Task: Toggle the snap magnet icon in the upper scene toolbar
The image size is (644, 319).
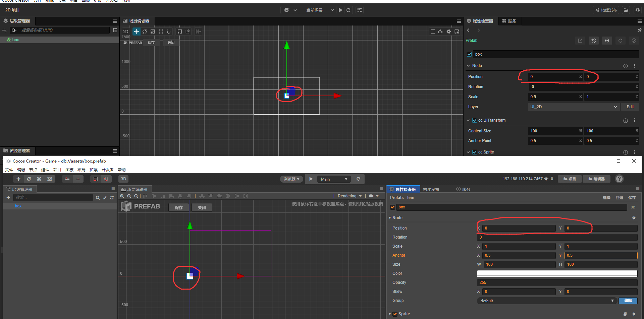Action: (x=169, y=31)
